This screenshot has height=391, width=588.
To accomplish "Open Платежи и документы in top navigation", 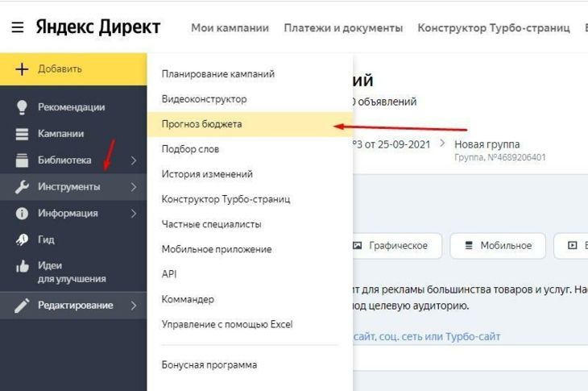I will 343,27.
